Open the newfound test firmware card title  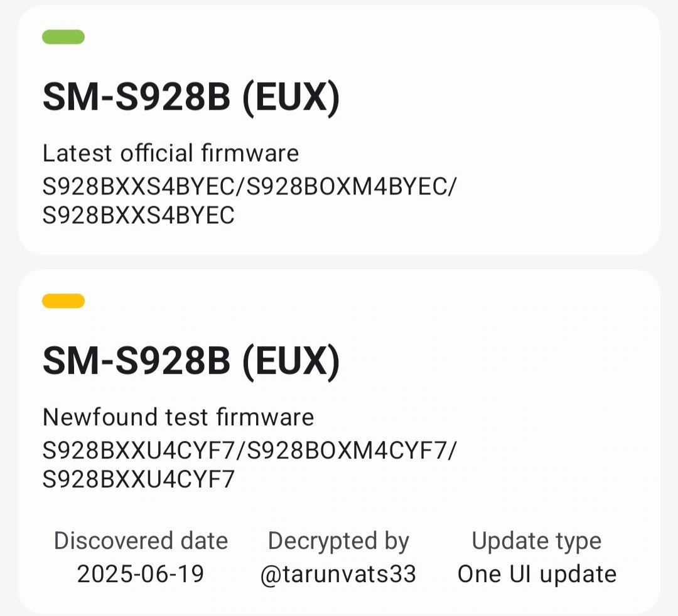[191, 362]
